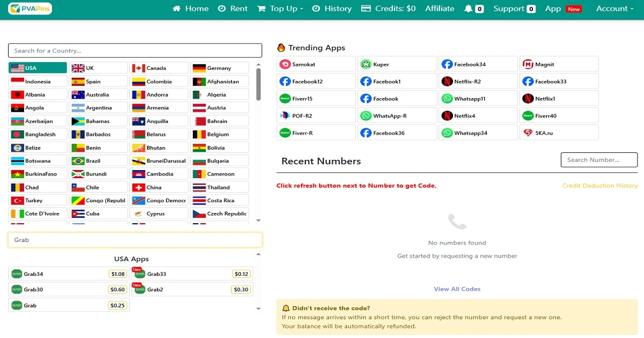
Task: Choose WhatsApp-R trending app
Action: point(397,115)
